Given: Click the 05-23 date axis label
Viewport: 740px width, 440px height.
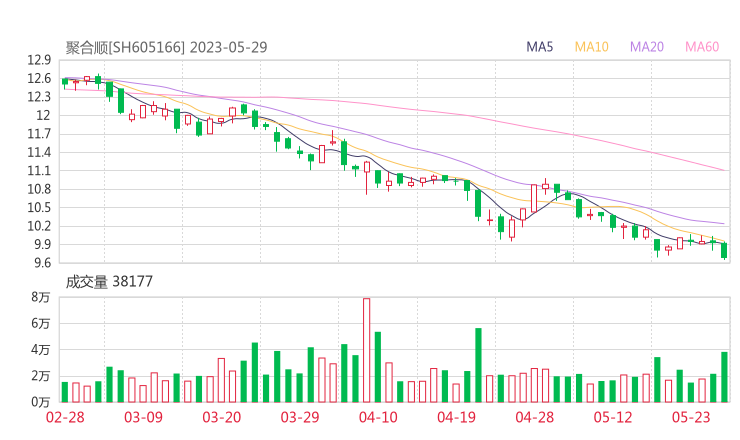Looking at the screenshot, I should click(x=691, y=417).
